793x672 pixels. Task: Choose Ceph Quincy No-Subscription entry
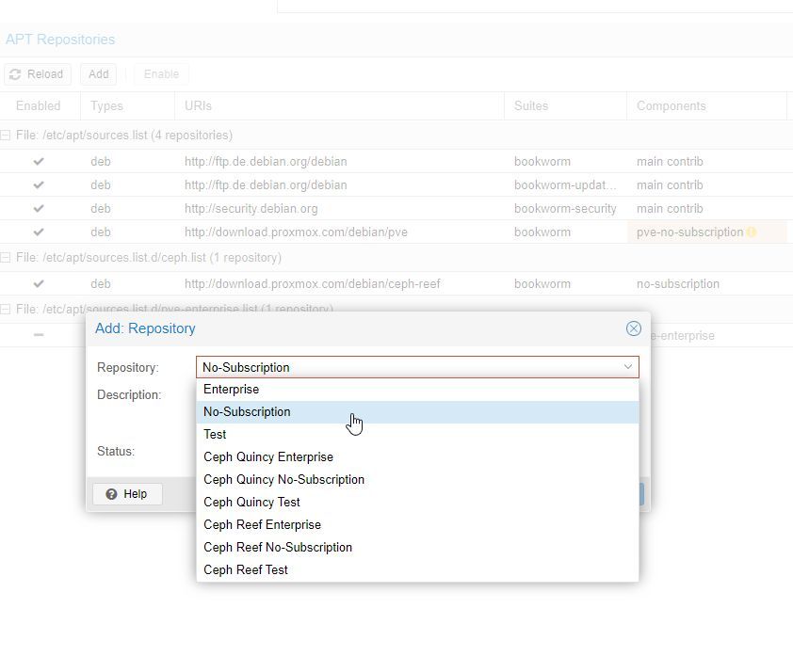click(x=417, y=479)
